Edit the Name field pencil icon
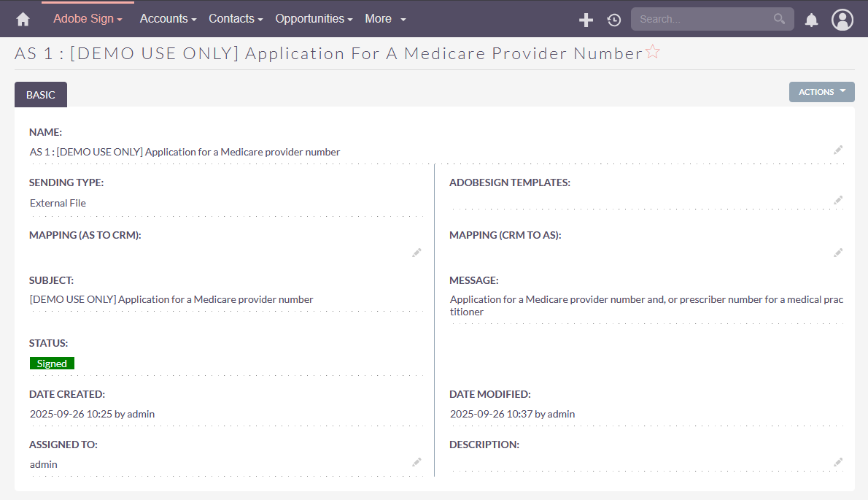 (x=838, y=150)
